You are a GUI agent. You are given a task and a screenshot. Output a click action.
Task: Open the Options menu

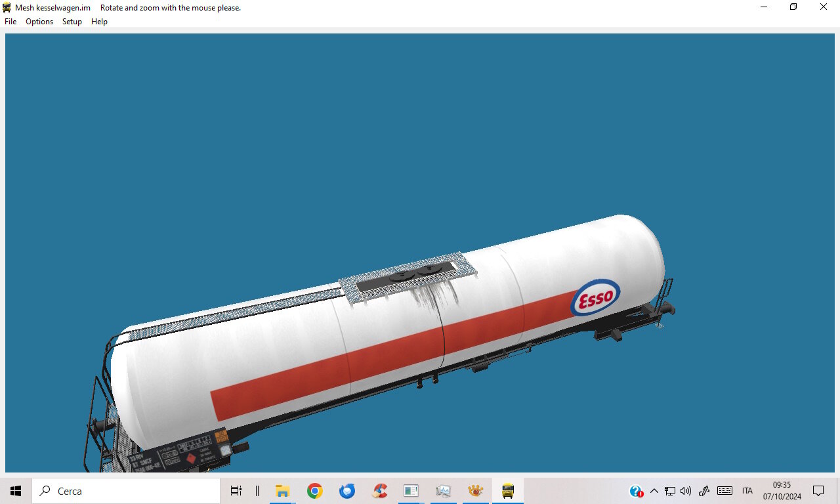pos(39,22)
